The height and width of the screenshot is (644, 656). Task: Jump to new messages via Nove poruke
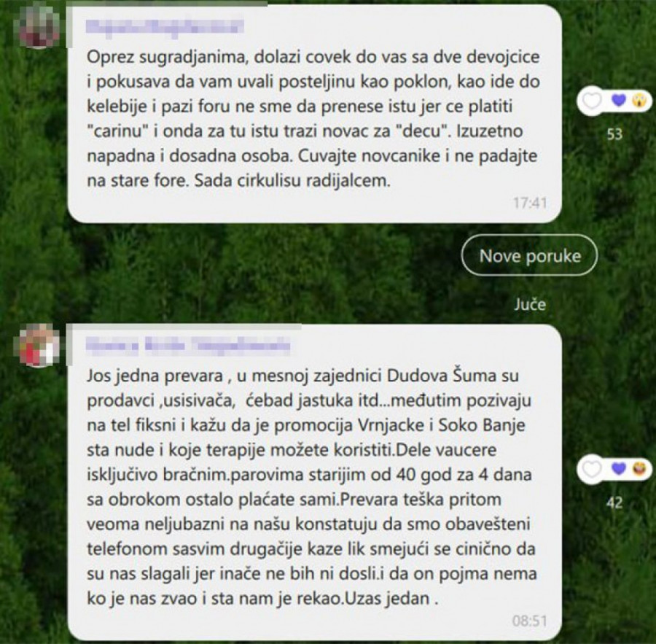(x=530, y=255)
